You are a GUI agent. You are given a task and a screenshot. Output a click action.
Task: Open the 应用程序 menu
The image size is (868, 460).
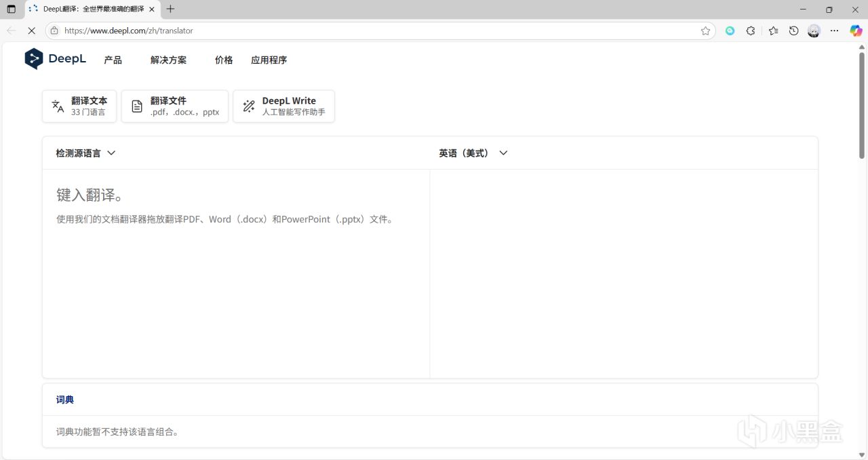[269, 60]
